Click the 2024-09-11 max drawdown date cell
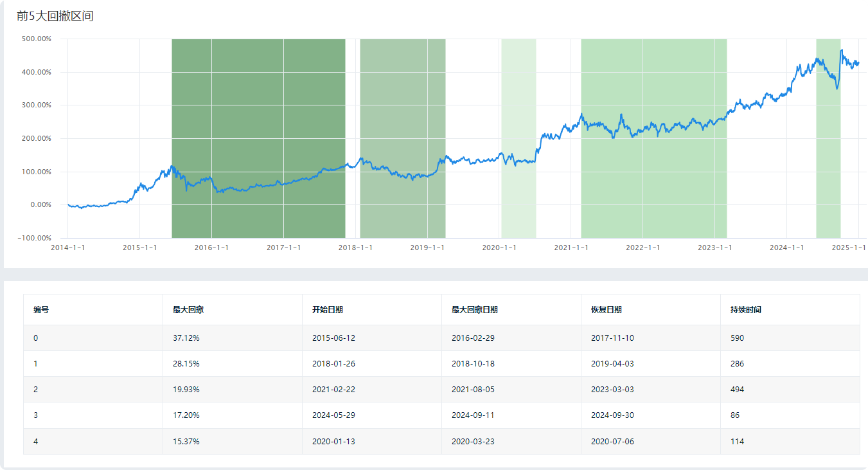 [x=473, y=415]
